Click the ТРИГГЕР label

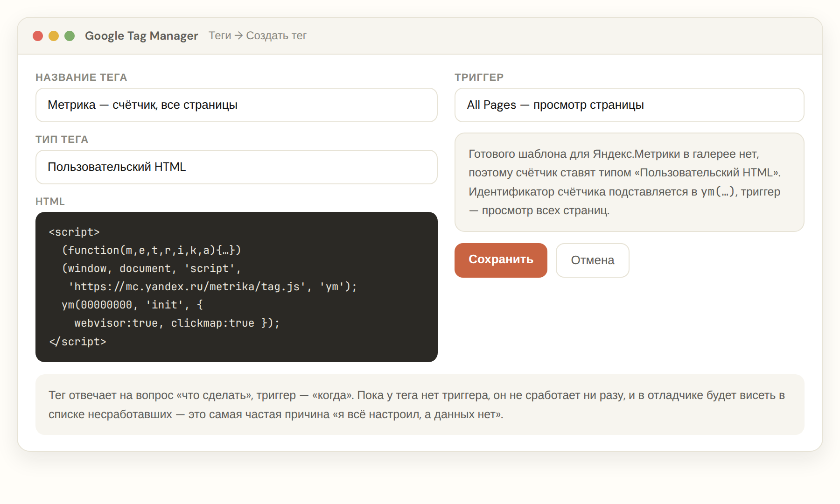[x=479, y=77]
